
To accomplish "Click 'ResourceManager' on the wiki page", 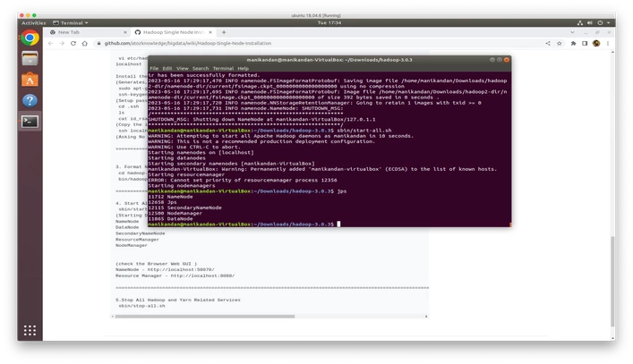I will click(x=137, y=240).
